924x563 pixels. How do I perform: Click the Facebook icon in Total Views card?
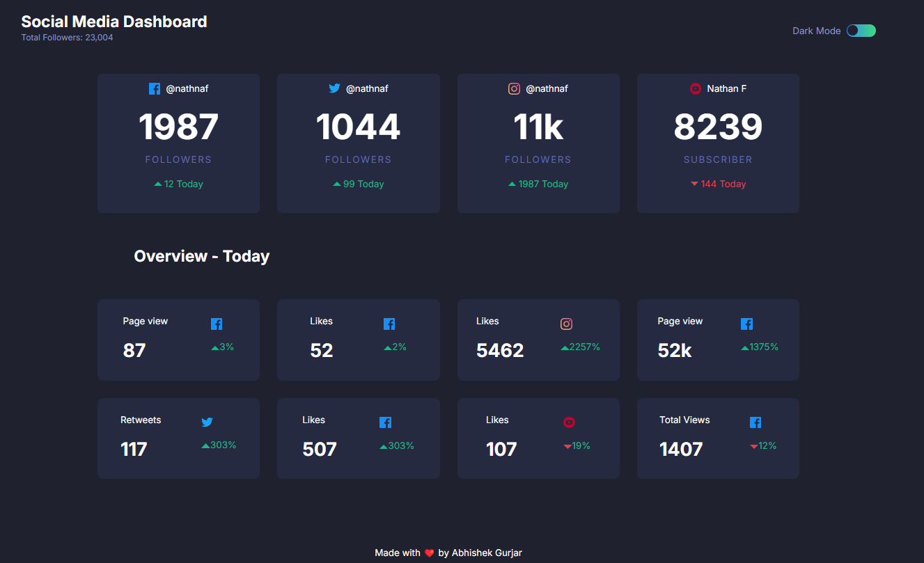[755, 422]
